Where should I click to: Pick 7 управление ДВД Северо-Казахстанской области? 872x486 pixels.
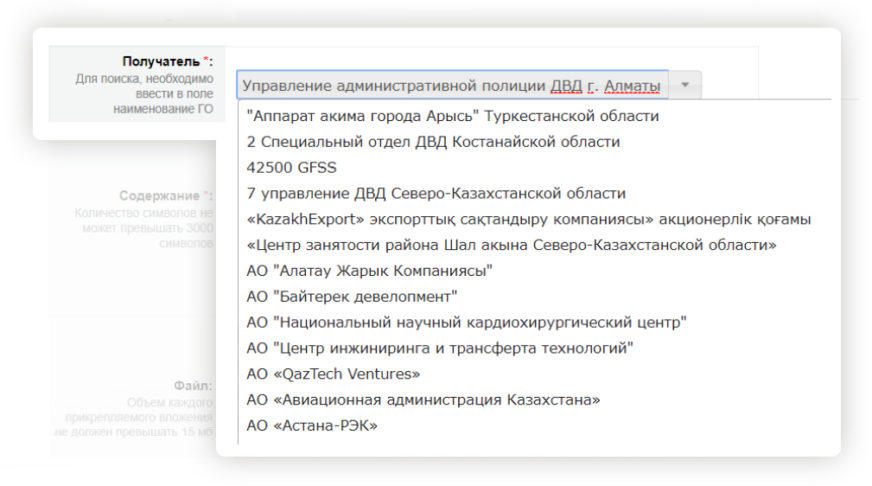(x=436, y=193)
